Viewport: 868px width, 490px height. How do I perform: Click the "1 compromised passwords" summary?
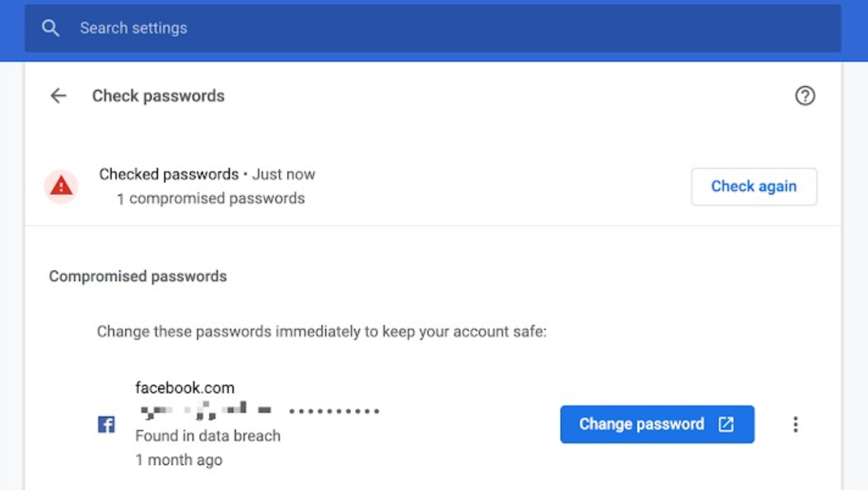tap(210, 198)
